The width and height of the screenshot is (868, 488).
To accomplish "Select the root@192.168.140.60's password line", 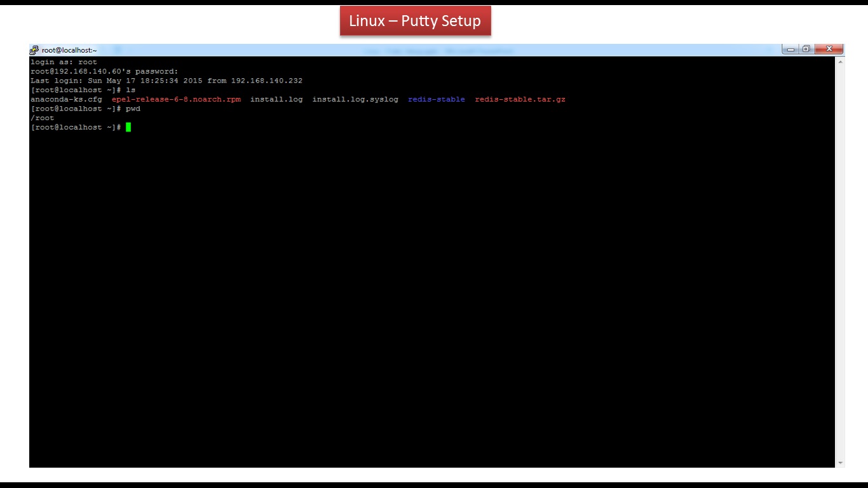I will [x=104, y=72].
